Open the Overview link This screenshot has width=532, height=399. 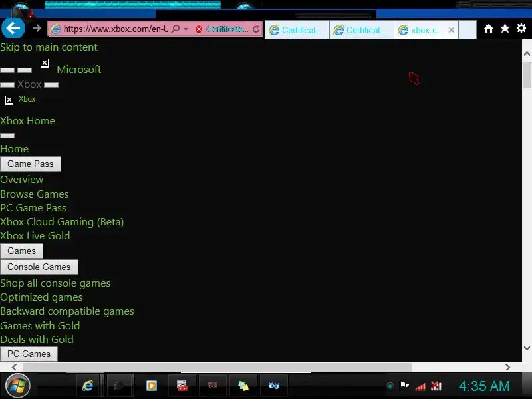tap(22, 179)
